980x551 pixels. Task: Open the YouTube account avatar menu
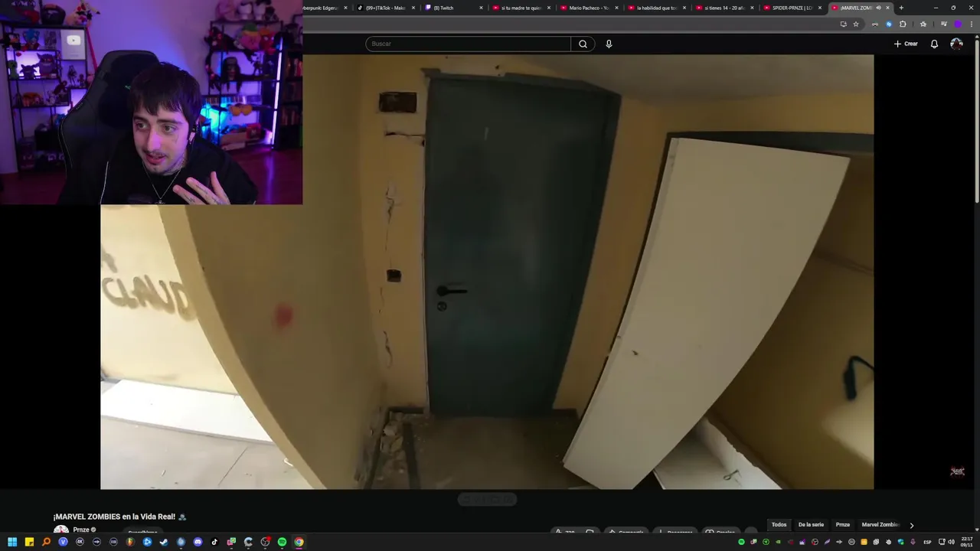click(956, 44)
